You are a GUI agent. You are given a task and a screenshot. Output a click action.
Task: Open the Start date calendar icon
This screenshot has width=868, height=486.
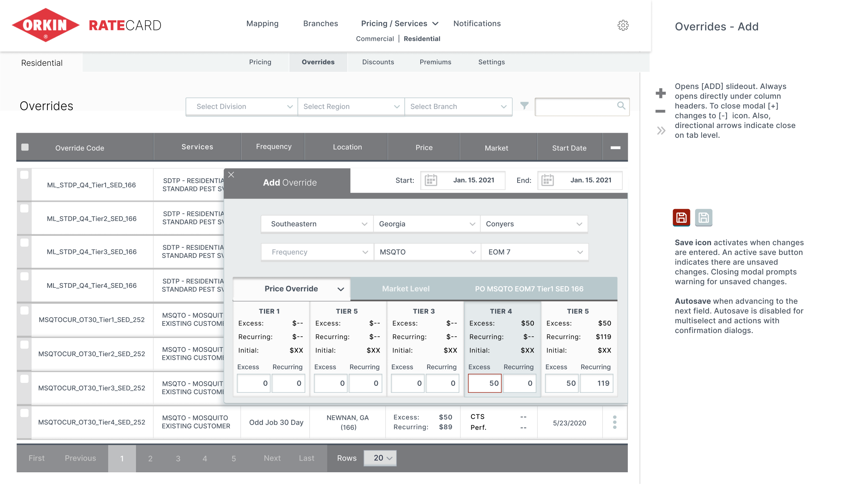[431, 180]
